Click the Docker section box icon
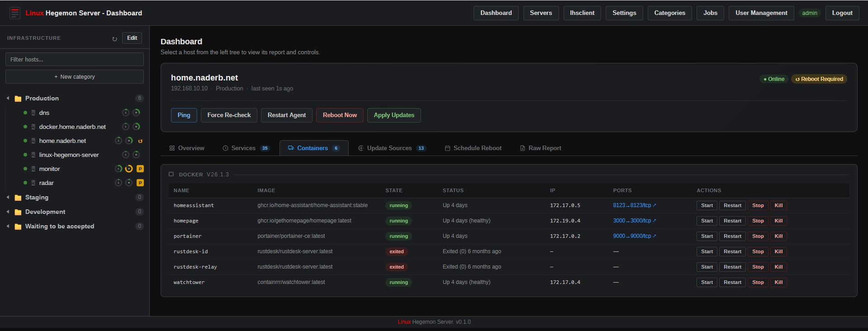 click(x=171, y=174)
